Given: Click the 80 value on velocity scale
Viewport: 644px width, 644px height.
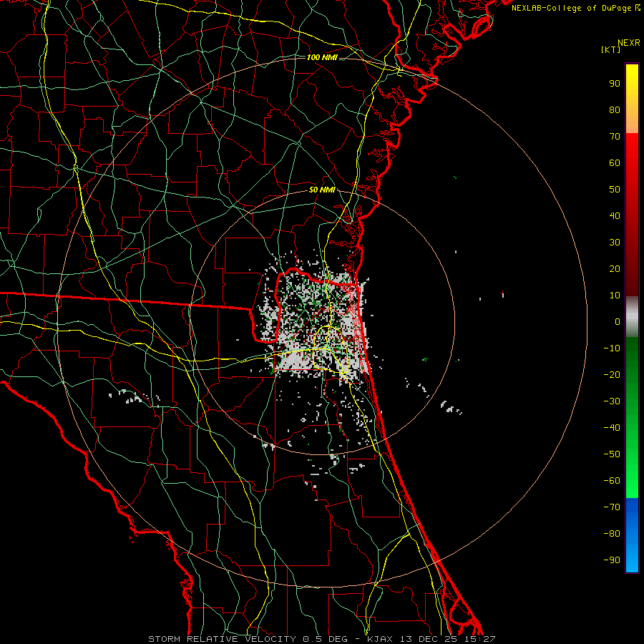Looking at the screenshot, I should [615, 110].
